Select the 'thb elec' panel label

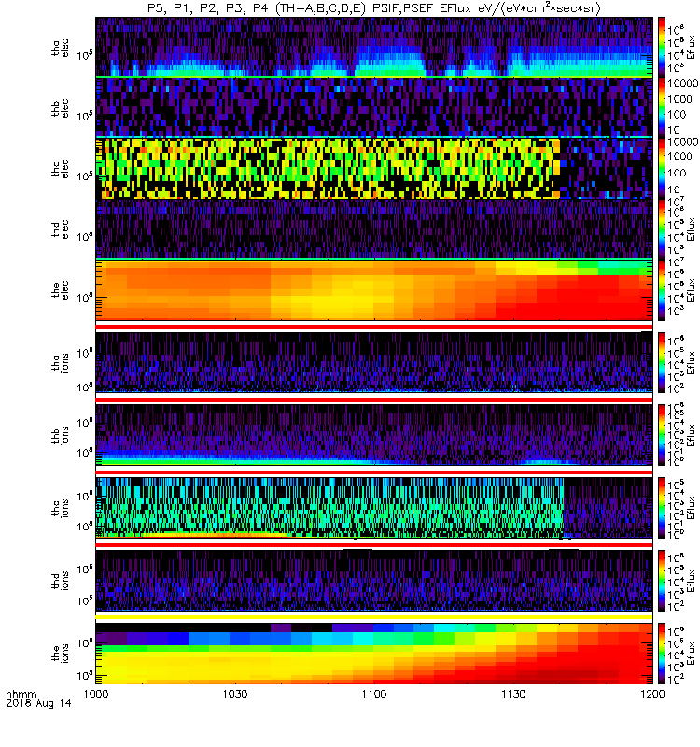(x=60, y=108)
